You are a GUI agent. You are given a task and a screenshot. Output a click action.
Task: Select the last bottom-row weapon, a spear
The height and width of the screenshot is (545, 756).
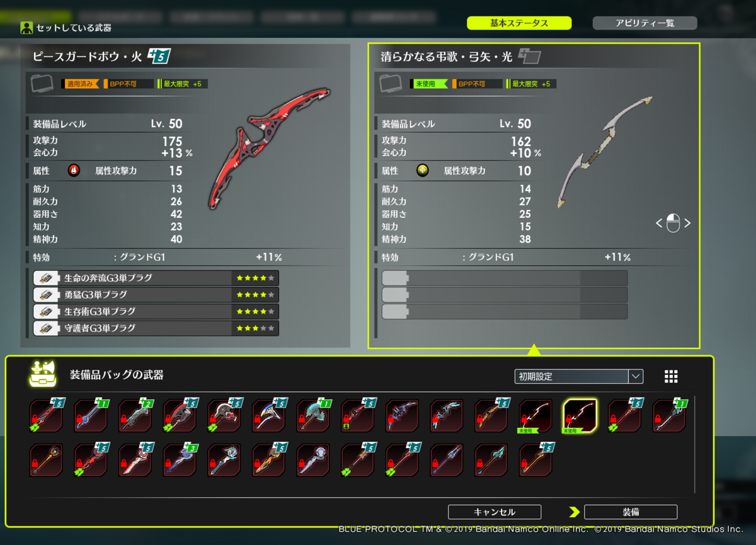(x=535, y=460)
